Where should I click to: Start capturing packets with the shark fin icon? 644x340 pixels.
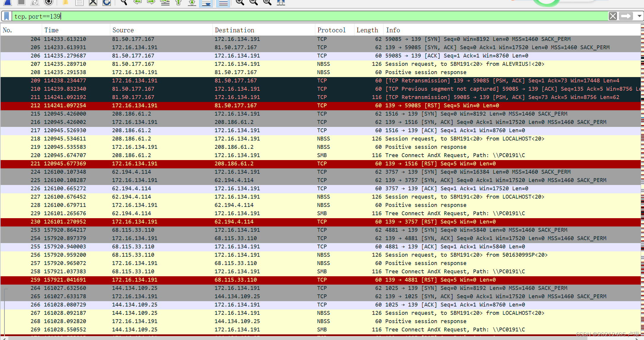tap(7, 2)
